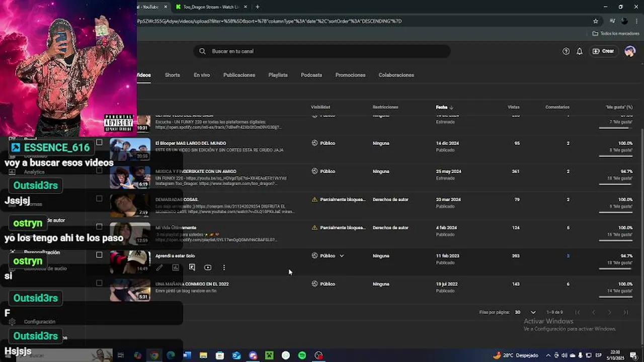Close the Too_Dragon Stream browser tab
The height and width of the screenshot is (362, 644).
click(246, 7)
